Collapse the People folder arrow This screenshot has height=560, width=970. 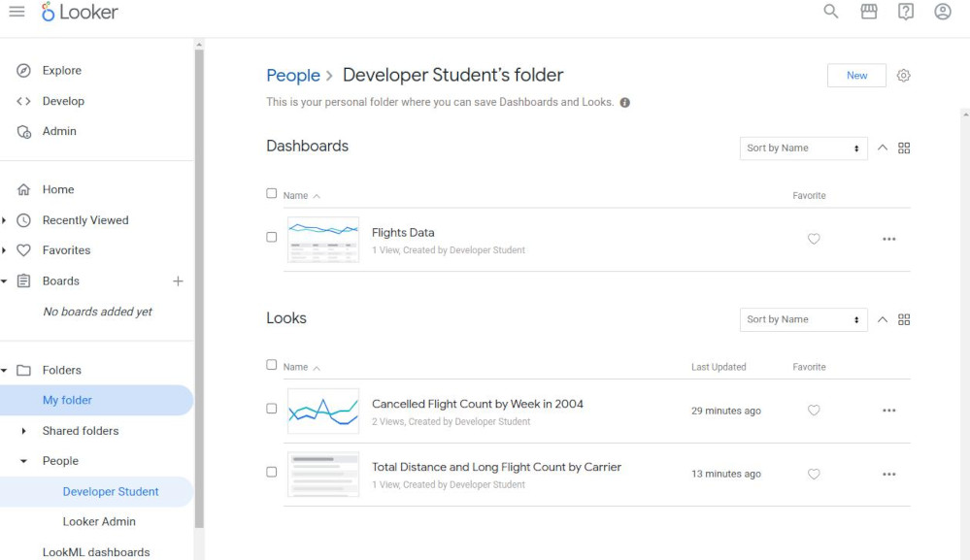pos(23,461)
